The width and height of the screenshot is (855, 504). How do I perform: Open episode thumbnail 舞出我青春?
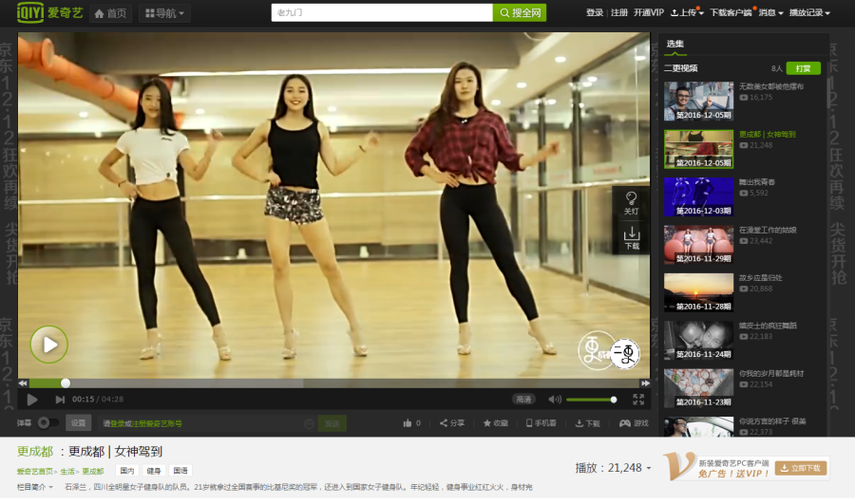tap(698, 196)
